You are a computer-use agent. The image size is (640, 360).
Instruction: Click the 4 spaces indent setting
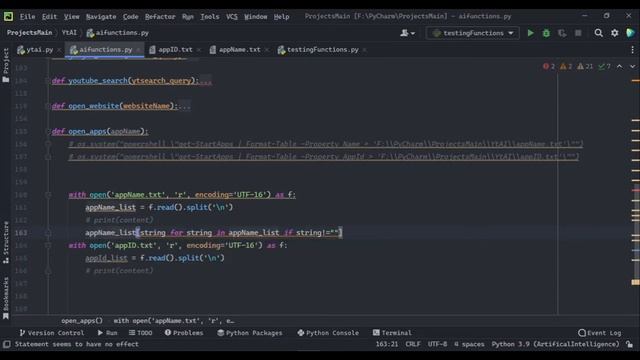pos(469,344)
